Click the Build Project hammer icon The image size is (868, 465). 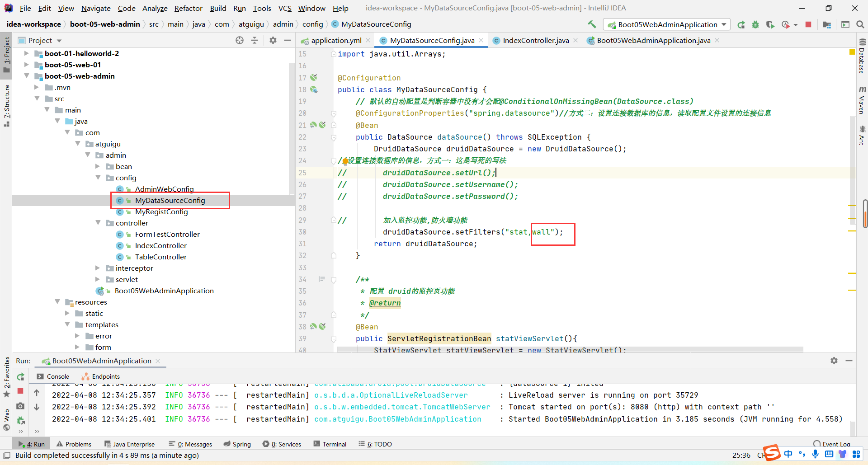tap(592, 24)
